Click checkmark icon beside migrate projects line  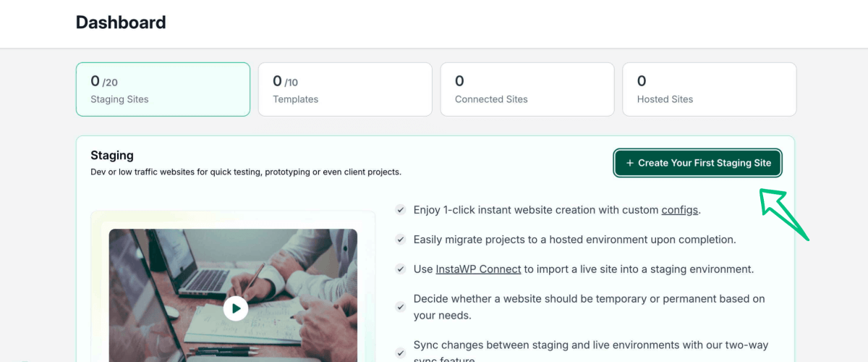coord(400,240)
